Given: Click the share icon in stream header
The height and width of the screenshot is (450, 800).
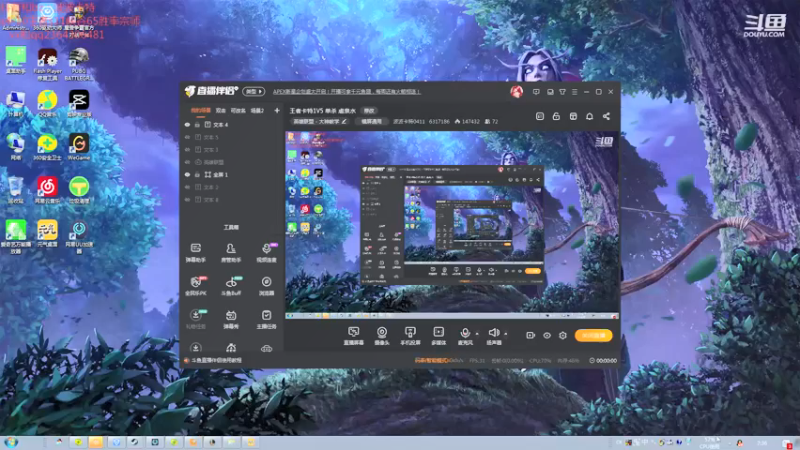Looking at the screenshot, I should (x=606, y=116).
